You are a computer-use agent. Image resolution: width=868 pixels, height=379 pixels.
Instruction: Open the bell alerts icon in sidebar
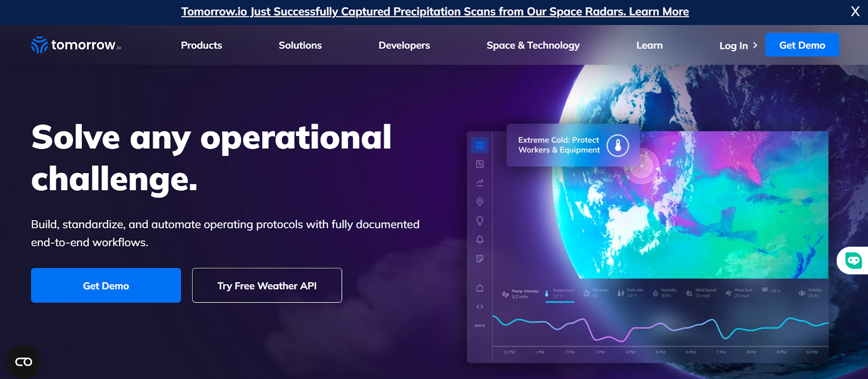coord(480,240)
